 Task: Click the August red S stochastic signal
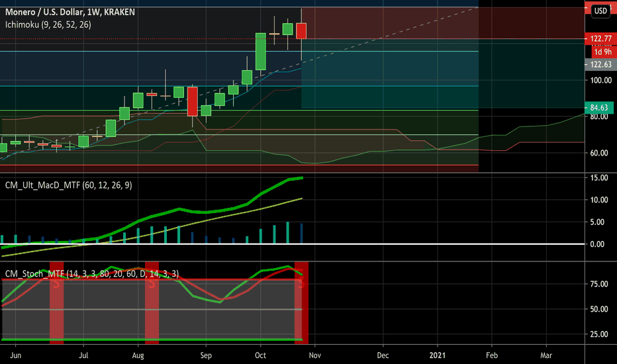point(152,283)
